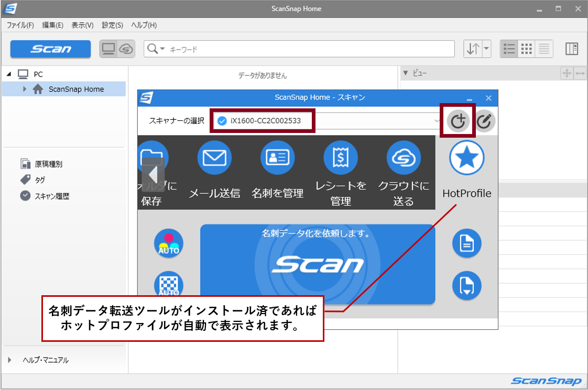The width and height of the screenshot is (588, 390).
Task: Select thumbnail grid view icon
Action: coord(527,49)
